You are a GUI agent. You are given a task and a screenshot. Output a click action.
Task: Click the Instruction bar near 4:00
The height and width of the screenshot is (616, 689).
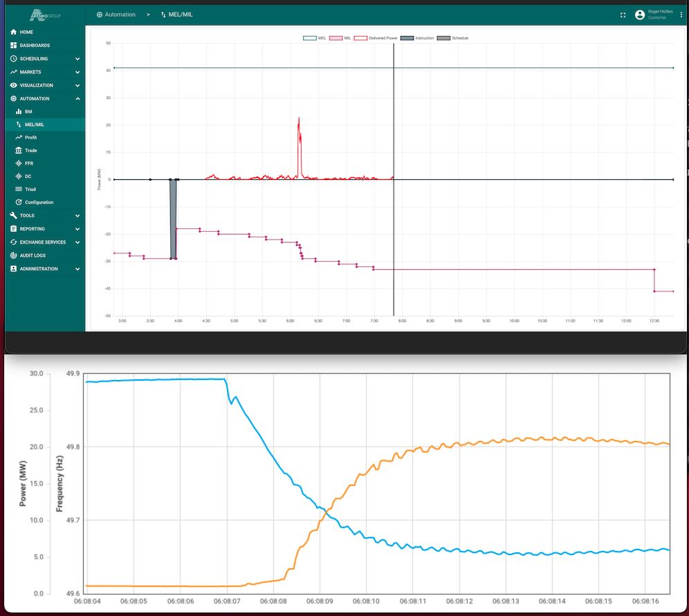[173, 219]
